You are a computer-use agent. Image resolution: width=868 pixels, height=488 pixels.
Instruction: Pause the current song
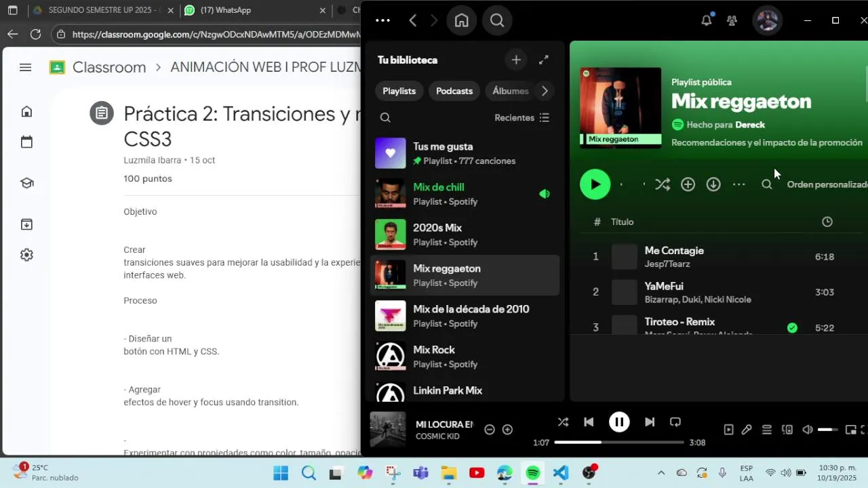(619, 422)
